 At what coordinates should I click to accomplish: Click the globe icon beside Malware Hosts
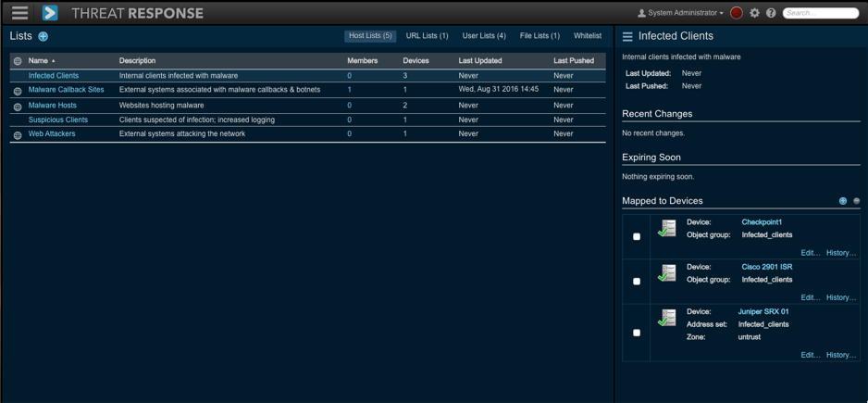point(18,107)
